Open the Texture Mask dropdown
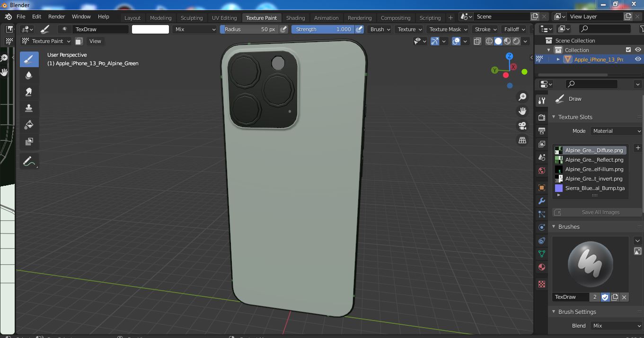This screenshot has height=338, width=644. (x=448, y=29)
